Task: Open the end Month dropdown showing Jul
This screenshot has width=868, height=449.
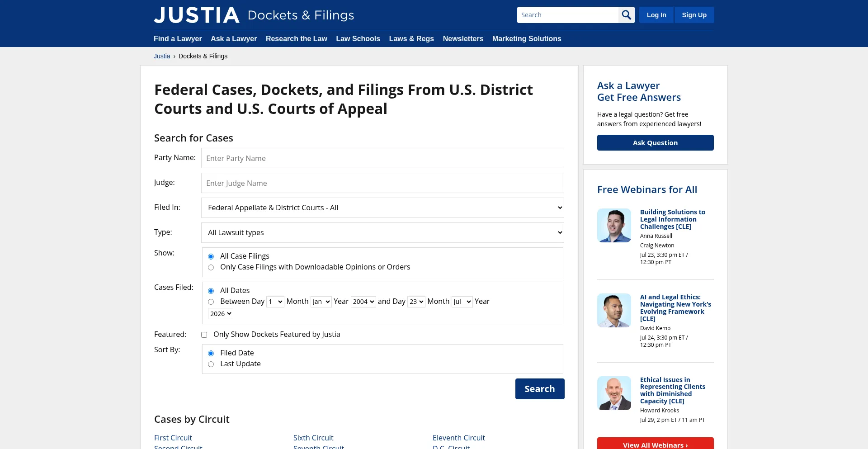Action: pyautogui.click(x=462, y=302)
